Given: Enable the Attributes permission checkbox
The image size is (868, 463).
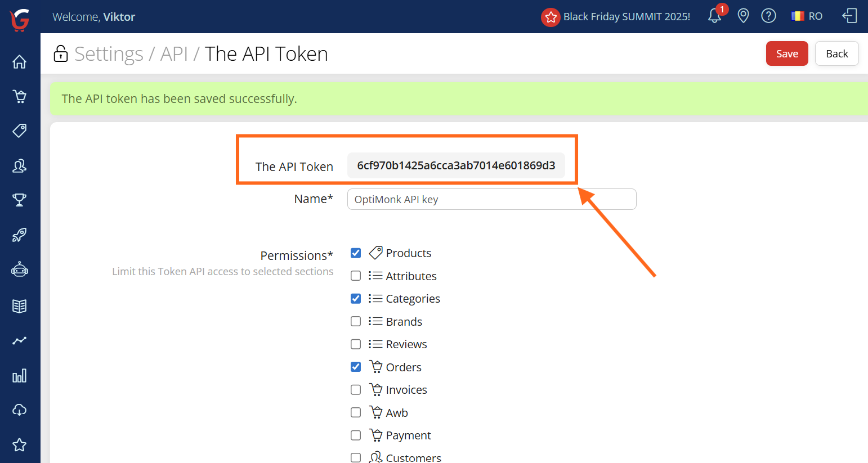Looking at the screenshot, I should pos(356,276).
